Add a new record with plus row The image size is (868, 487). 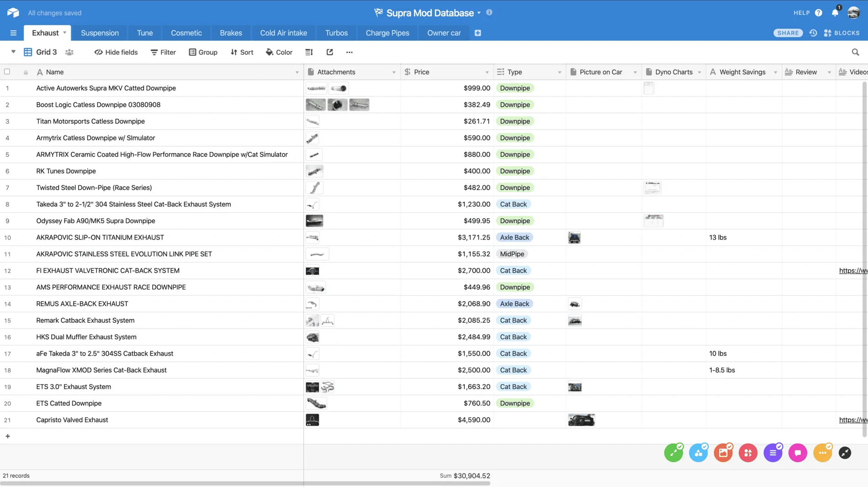pyautogui.click(x=8, y=436)
